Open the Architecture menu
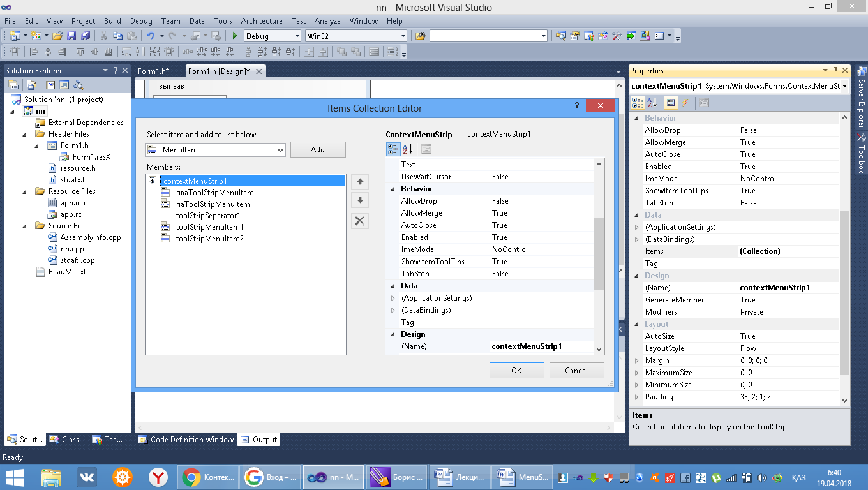Screen dimensions: 868x490 click(262, 20)
